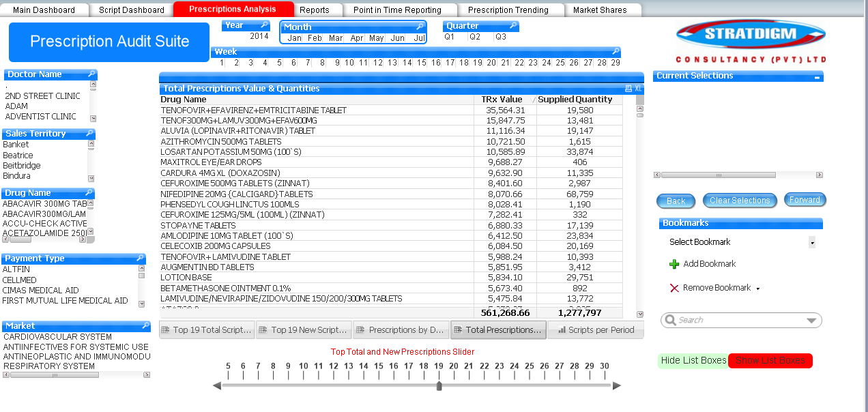
Task: Click the search magnifier on the Week bar
Action: [615, 51]
